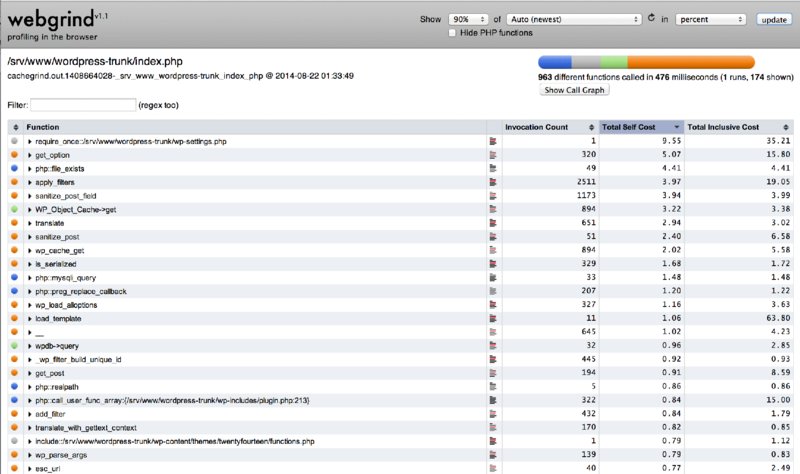Click the blue dot beside php::mysqli_query
Screen dimensions: 800x474
(14, 277)
